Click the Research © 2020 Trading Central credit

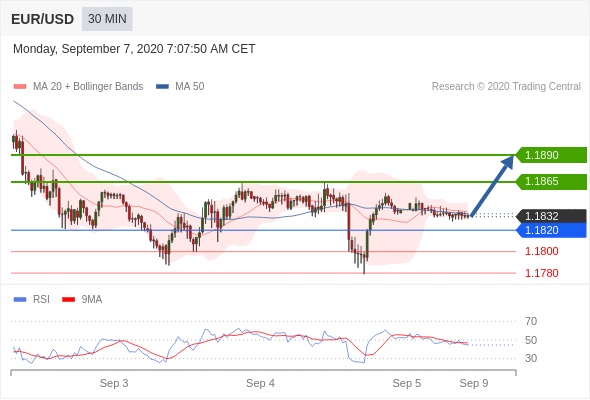pos(506,87)
